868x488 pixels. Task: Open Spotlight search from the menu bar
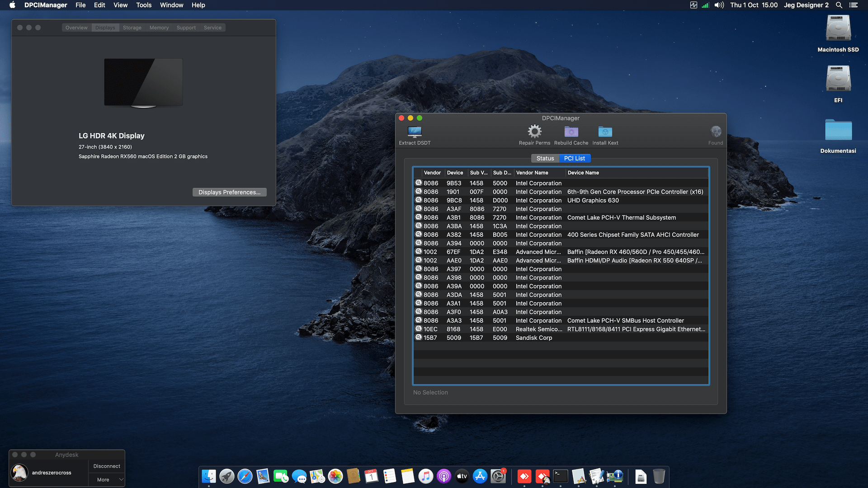tap(839, 5)
